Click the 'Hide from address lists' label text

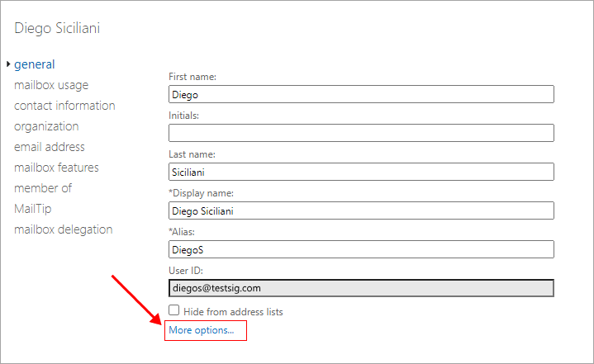click(233, 312)
